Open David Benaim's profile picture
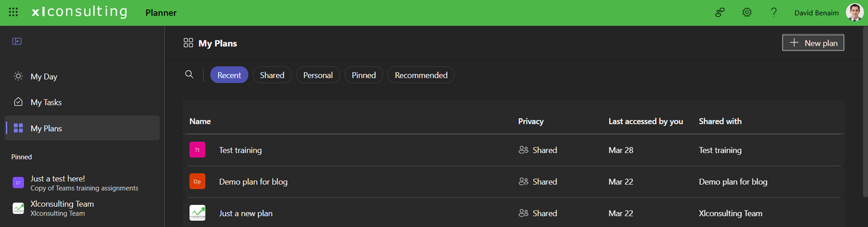This screenshot has height=227, width=868. [x=854, y=12]
